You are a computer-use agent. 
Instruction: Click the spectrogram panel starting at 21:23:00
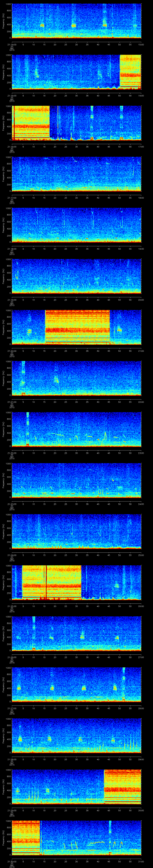pyautogui.click(x=77, y=480)
